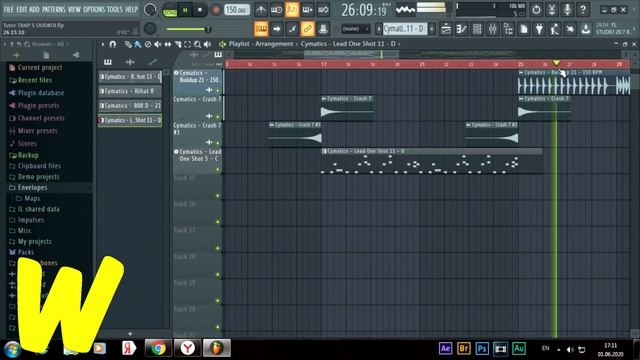Mute Track 15 green dot
The width and height of the screenshot is (640, 360).
[x=218, y=196]
